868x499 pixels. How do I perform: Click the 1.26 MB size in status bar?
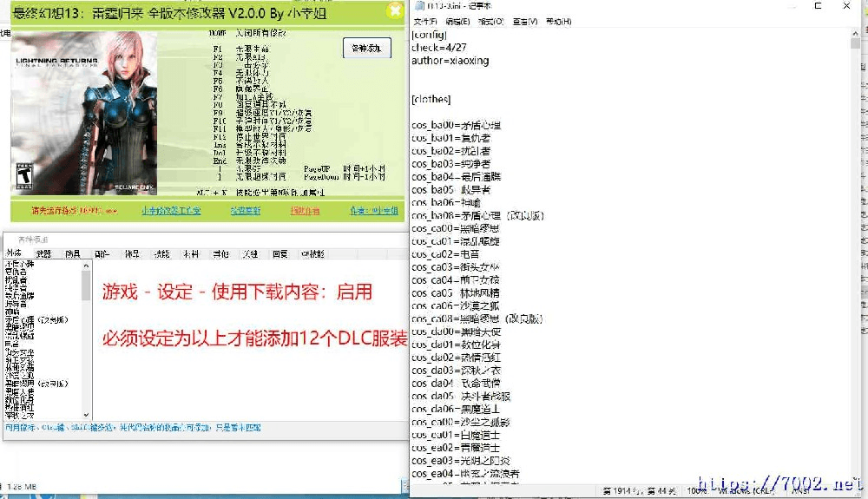22,487
